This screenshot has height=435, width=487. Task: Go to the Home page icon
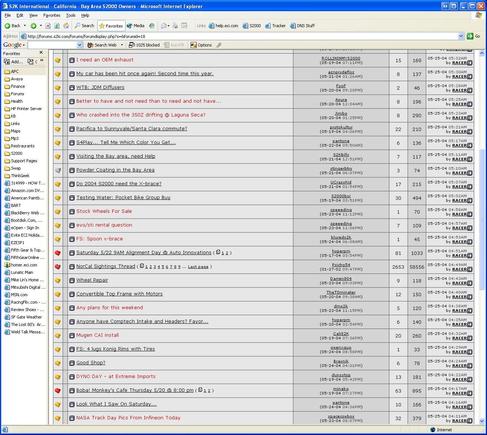pyautogui.click(x=66, y=26)
